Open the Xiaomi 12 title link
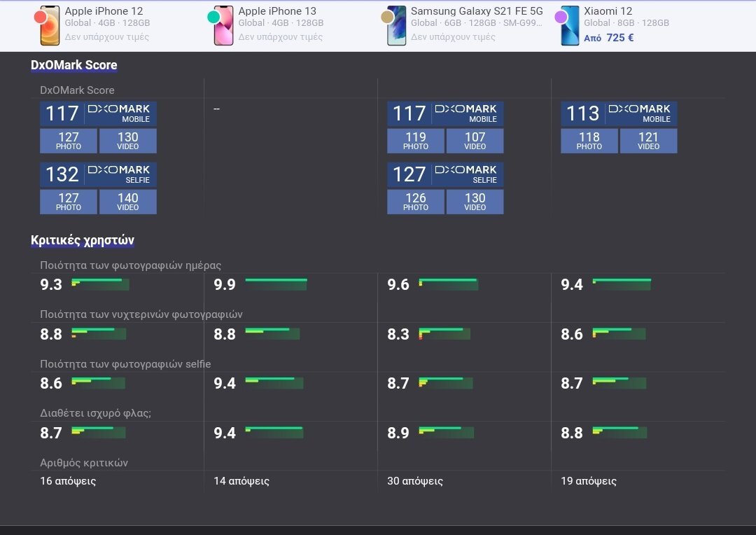 click(608, 11)
